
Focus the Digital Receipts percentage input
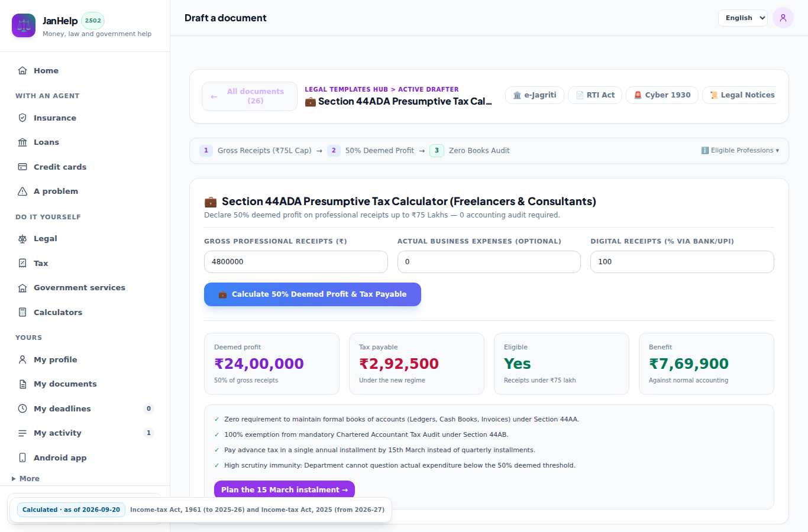pos(682,262)
